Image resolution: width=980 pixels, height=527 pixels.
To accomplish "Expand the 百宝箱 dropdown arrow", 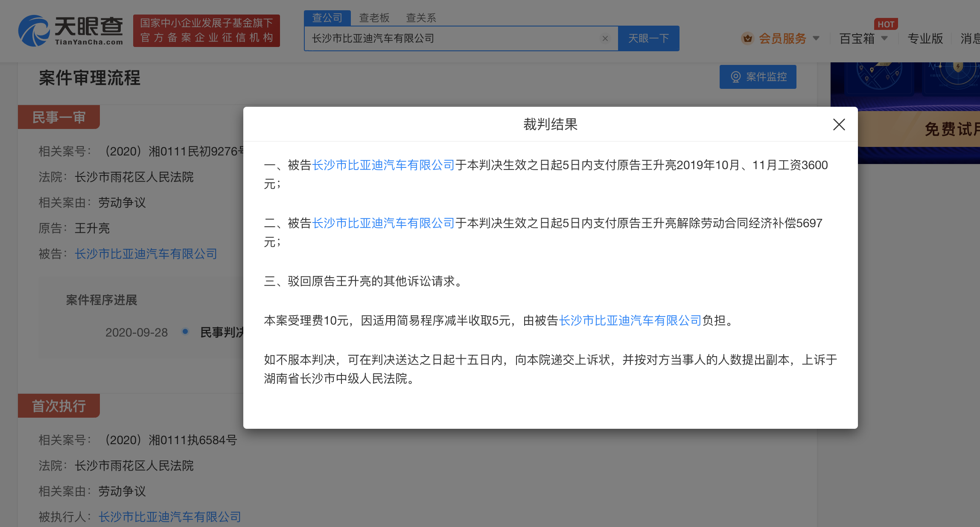I will click(884, 38).
